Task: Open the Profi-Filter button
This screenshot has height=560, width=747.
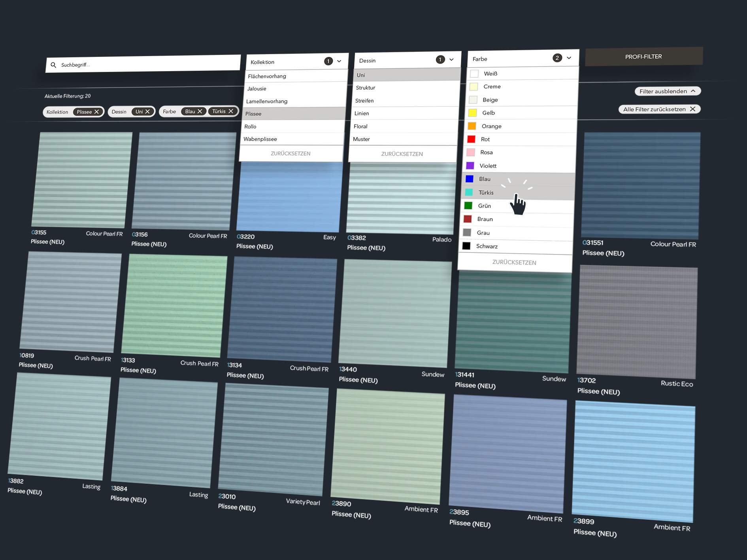Action: pos(643,57)
